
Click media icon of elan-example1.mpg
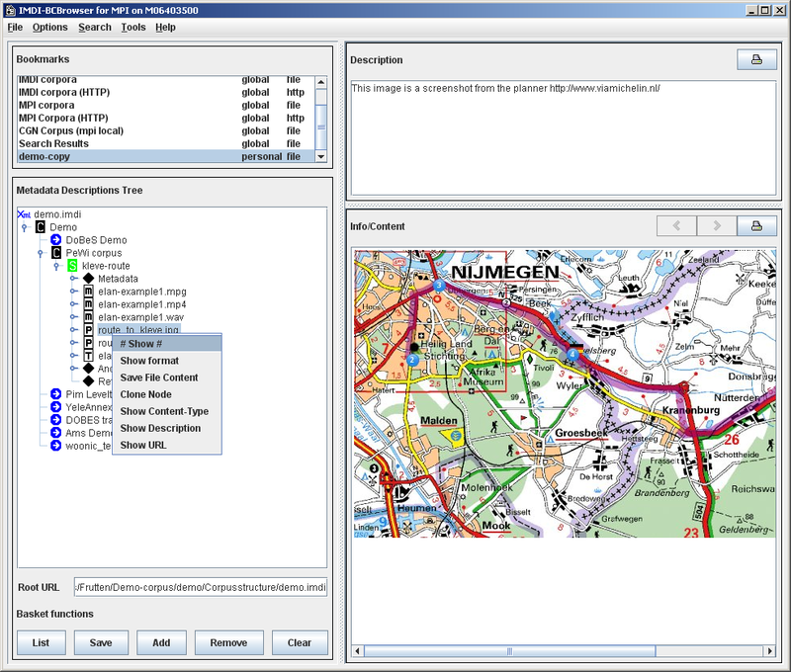[x=88, y=292]
